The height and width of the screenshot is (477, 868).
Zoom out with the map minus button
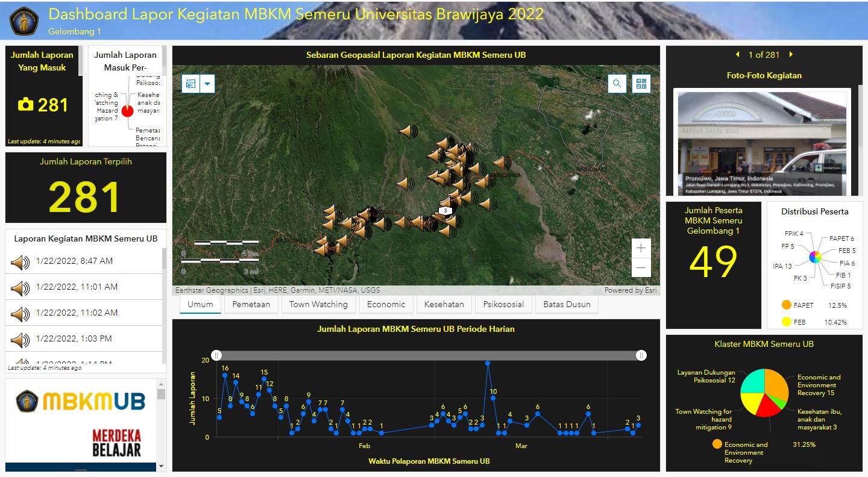click(x=641, y=267)
